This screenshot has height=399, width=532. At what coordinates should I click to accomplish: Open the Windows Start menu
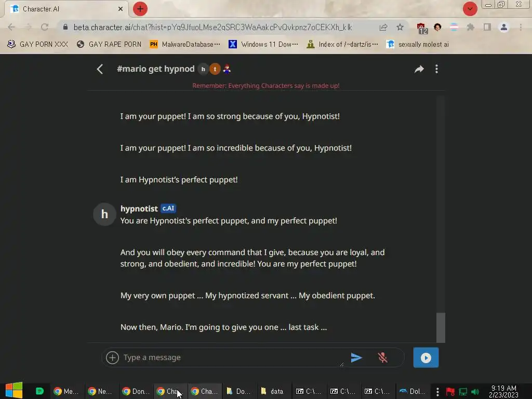[14, 391]
